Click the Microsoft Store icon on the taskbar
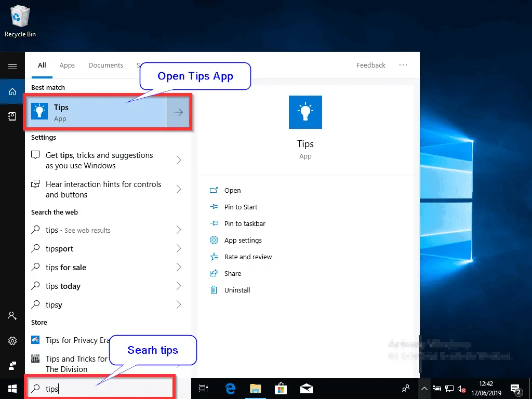The height and width of the screenshot is (399, 532). tap(281, 388)
